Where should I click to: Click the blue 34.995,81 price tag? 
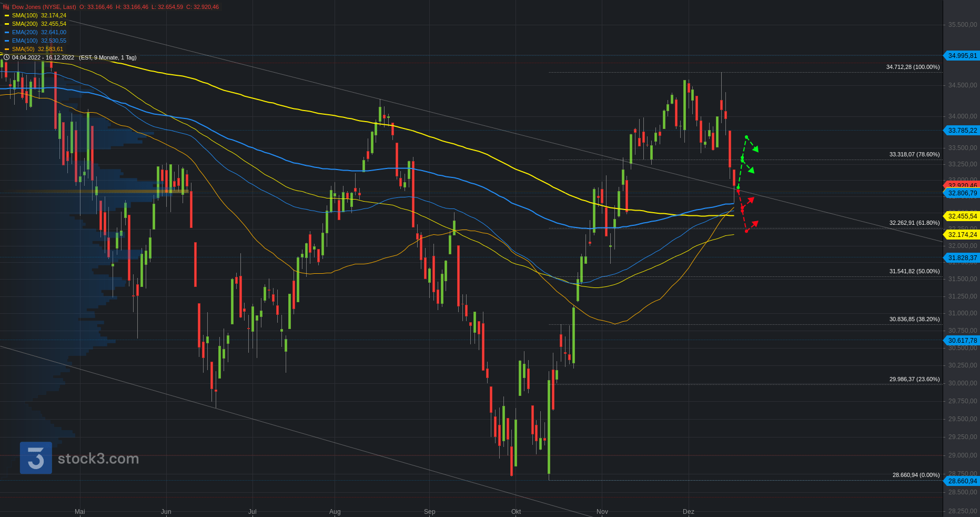point(962,56)
